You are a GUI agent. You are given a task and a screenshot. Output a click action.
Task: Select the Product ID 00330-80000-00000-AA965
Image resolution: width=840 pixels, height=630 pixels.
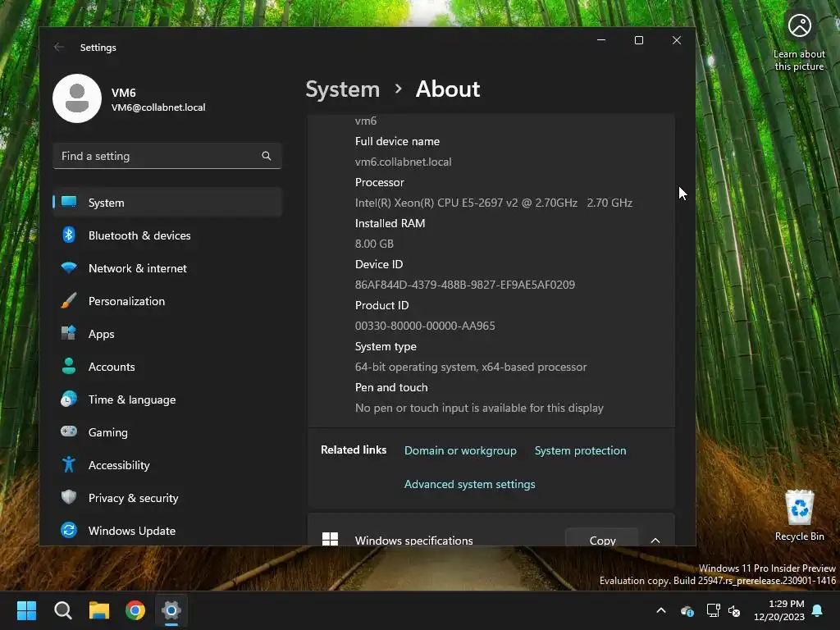tap(425, 326)
